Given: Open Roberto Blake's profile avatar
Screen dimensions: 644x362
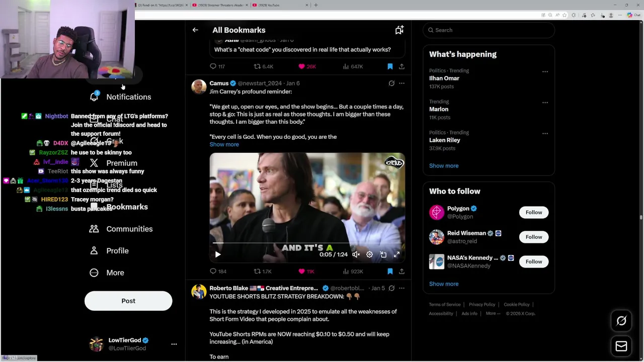Looking at the screenshot, I should pos(199,292).
